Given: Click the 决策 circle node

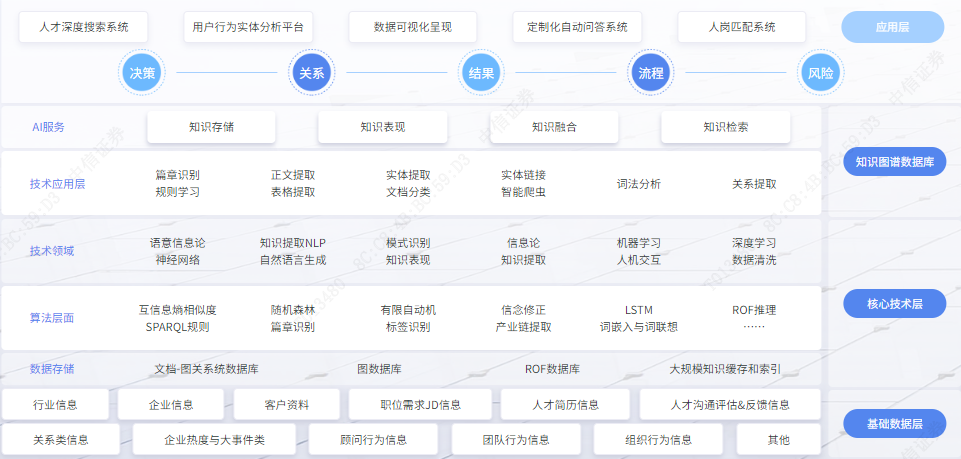Looking at the screenshot, I should tap(141, 73).
